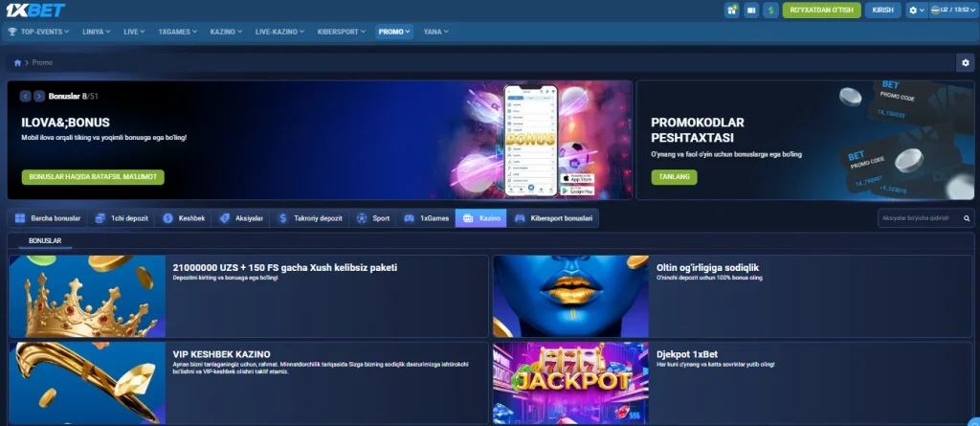Click the ILOVA&;BONUS banner heading
Viewport: 980px width, 426px height.
(66, 123)
